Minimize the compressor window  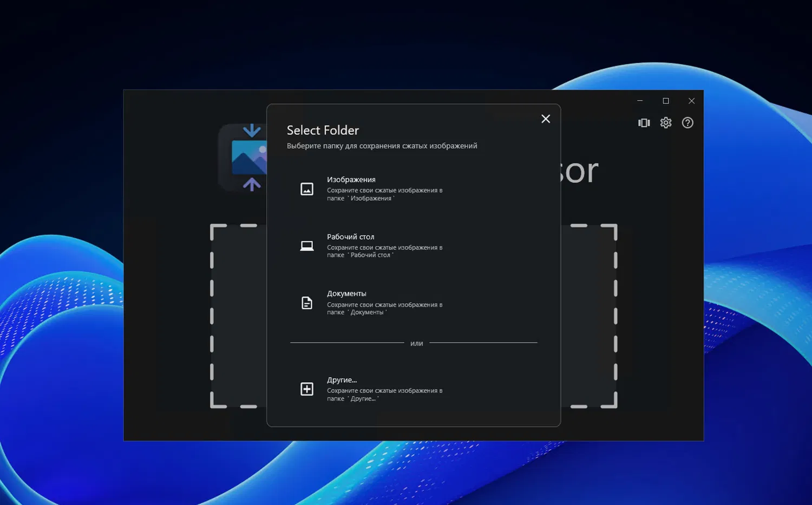click(640, 101)
